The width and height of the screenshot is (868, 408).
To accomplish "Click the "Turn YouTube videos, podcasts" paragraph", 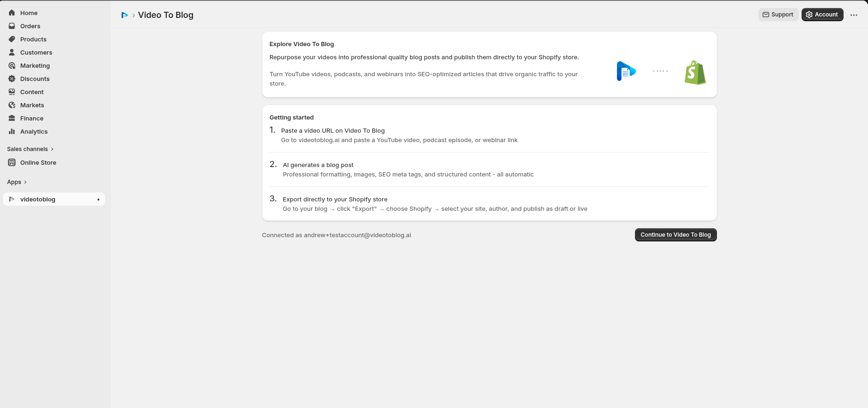I will pos(424,79).
